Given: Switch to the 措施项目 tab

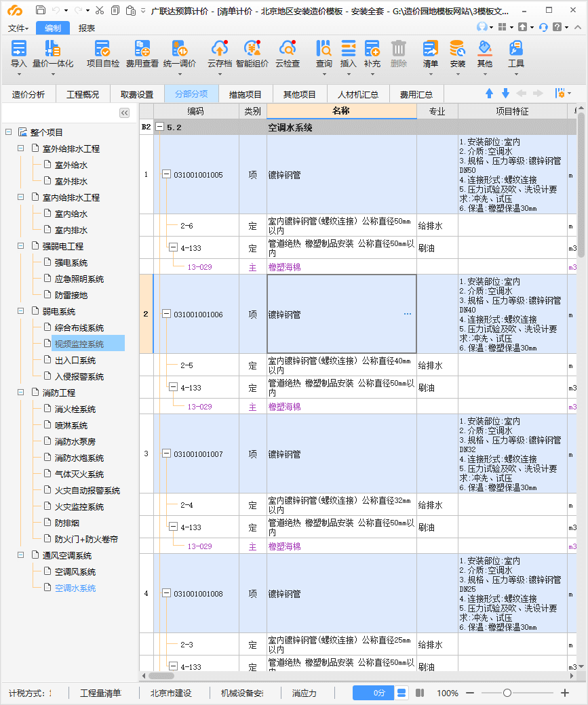Looking at the screenshot, I should pos(245,94).
